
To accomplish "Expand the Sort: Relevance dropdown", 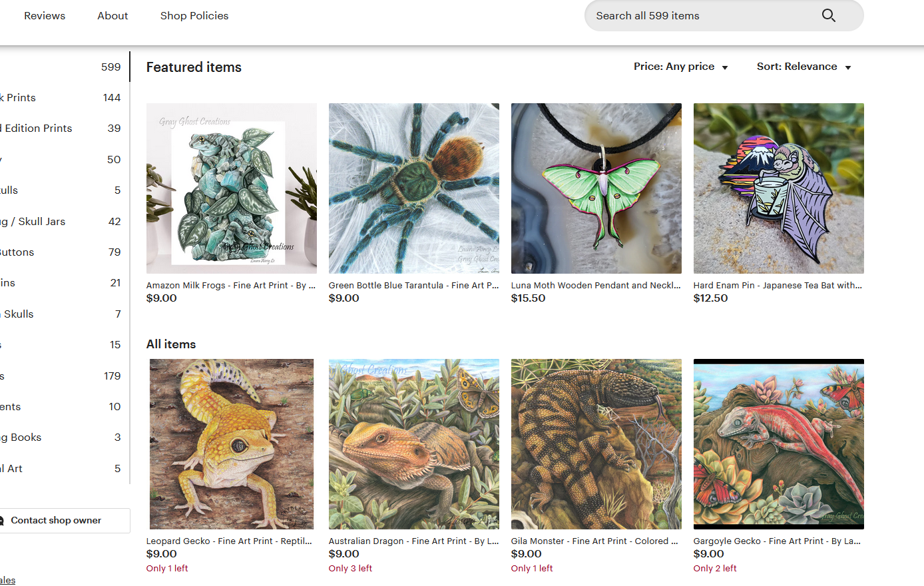I will tap(804, 67).
